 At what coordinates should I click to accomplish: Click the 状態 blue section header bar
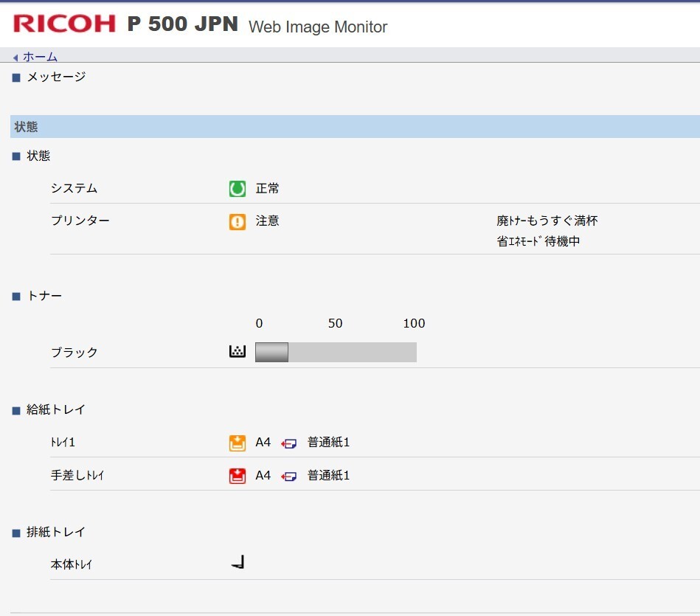click(355, 127)
